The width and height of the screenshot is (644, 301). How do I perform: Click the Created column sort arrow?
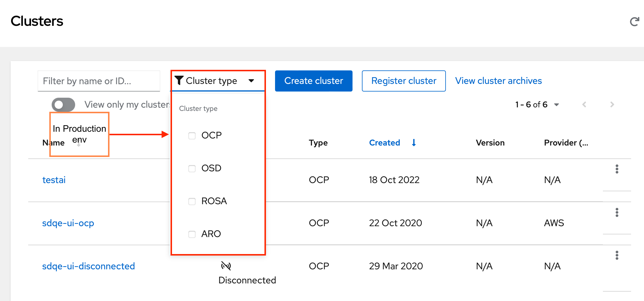coord(414,143)
